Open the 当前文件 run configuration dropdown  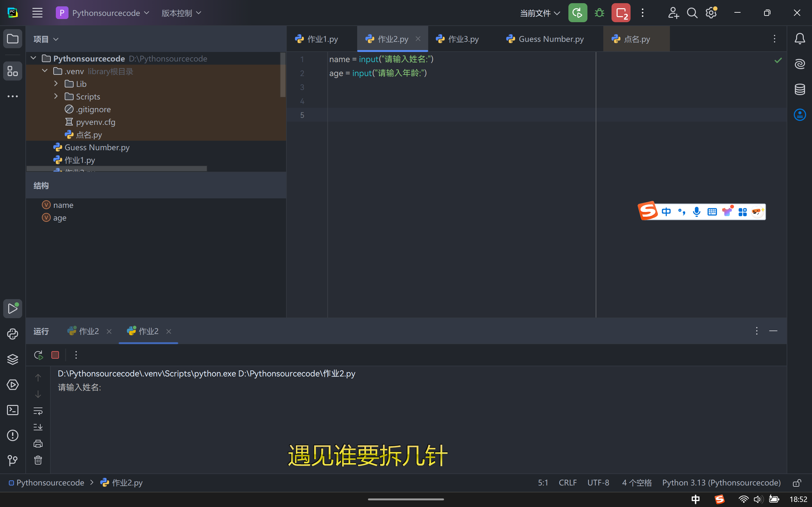tap(540, 13)
